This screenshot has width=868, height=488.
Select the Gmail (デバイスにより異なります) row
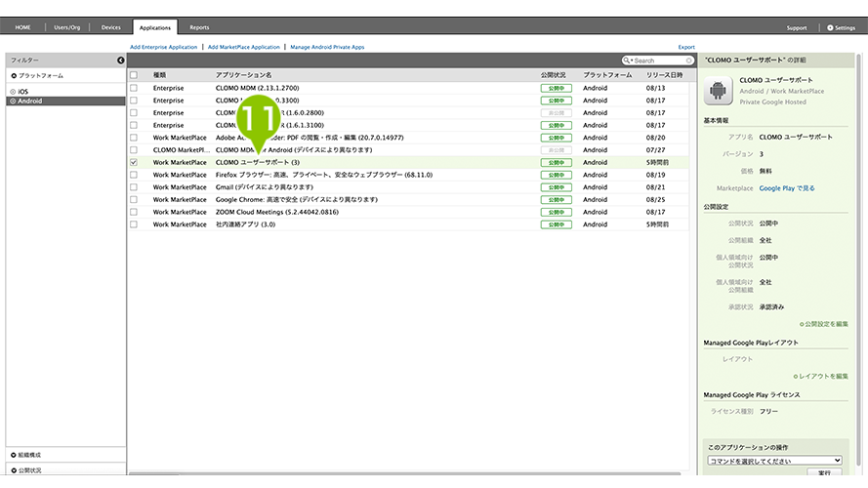pyautogui.click(x=409, y=187)
